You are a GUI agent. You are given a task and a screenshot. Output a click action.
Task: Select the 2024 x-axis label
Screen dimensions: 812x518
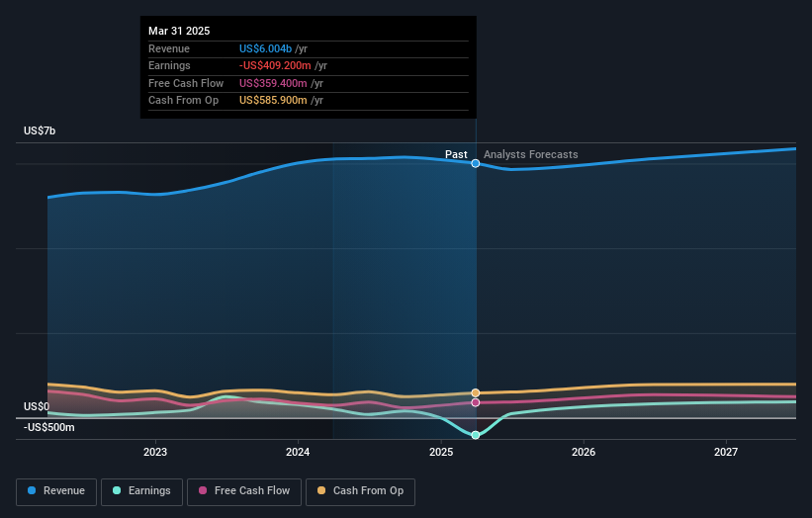click(298, 452)
